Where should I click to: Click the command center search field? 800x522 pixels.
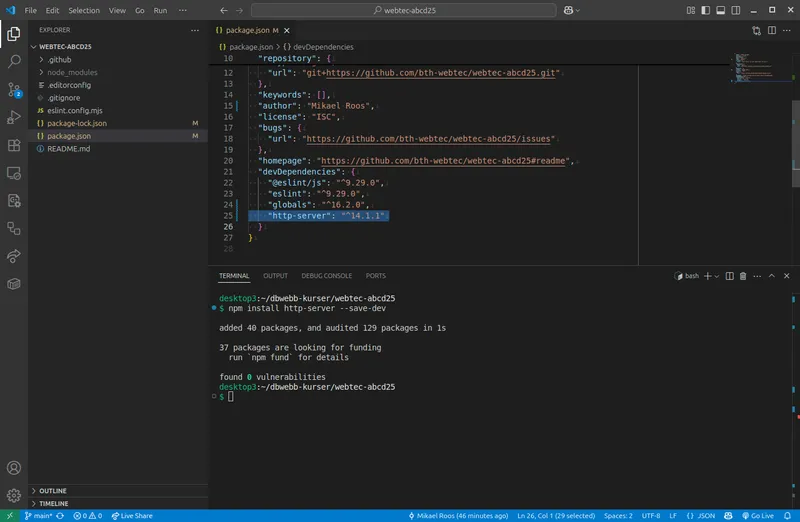tap(404, 10)
